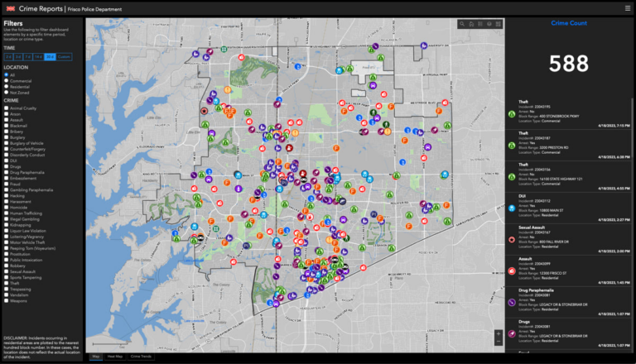Viewport: 636px width, 364px height.
Task: Select Commercial location radio button
Action: [6, 81]
